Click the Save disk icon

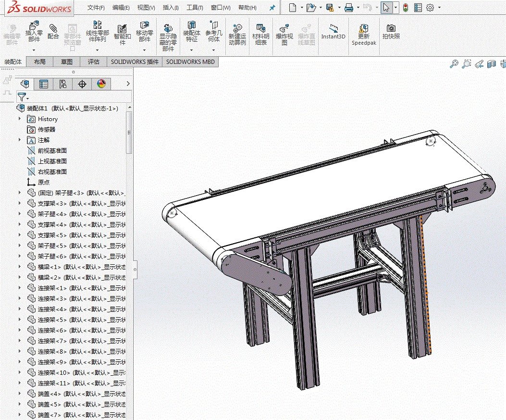pyautogui.click(x=330, y=8)
